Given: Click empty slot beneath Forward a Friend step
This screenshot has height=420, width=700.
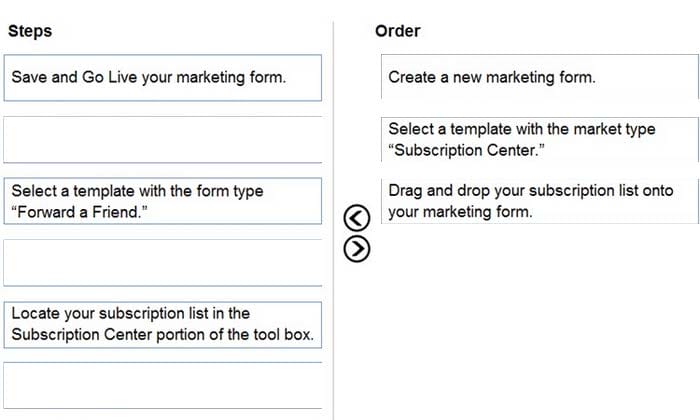Looking at the screenshot, I should pyautogui.click(x=162, y=263).
